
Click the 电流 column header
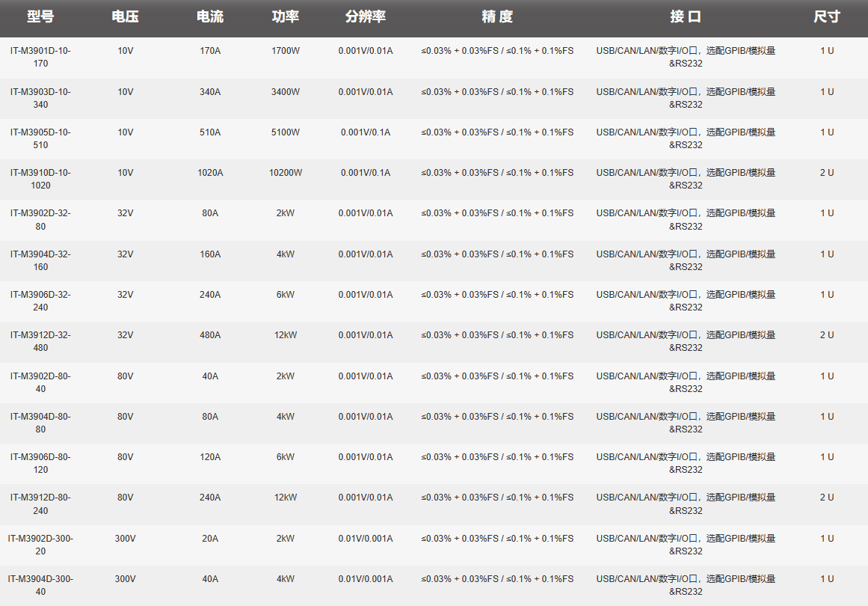point(210,16)
